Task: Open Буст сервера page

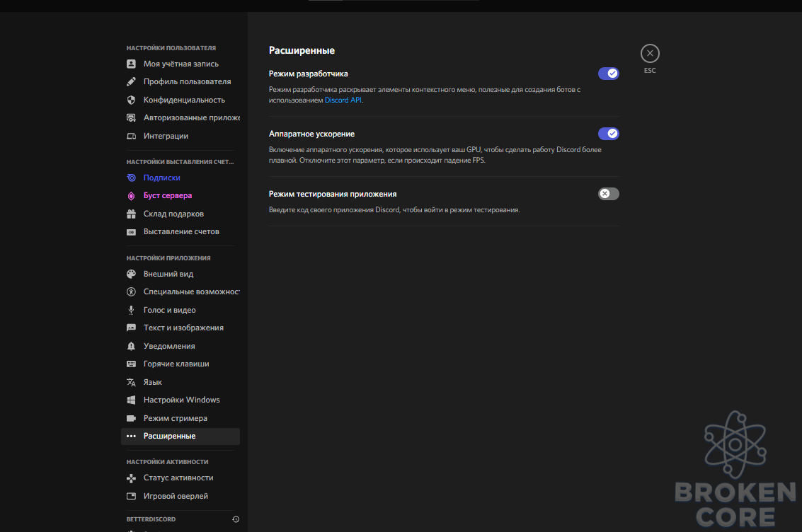Action: tap(181, 196)
